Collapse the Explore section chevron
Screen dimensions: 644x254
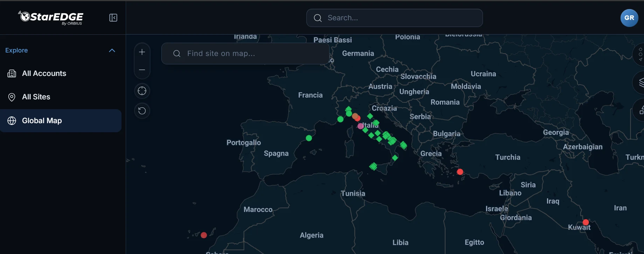pos(112,50)
